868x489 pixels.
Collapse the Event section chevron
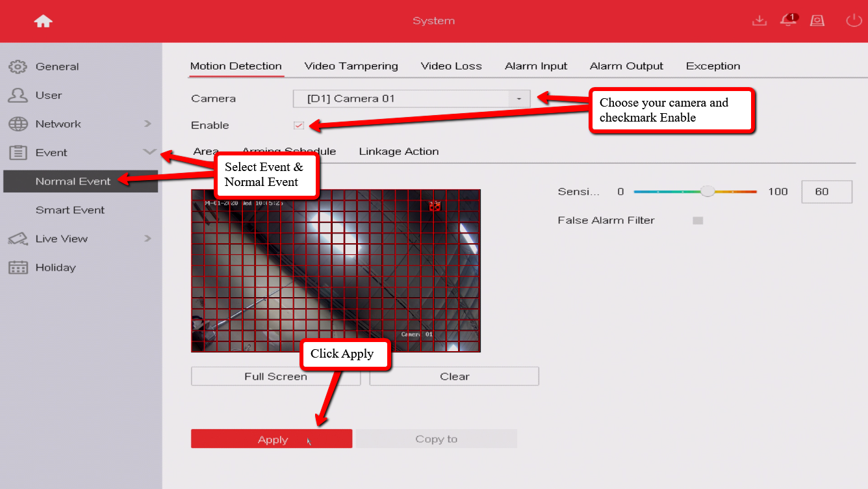(x=149, y=152)
